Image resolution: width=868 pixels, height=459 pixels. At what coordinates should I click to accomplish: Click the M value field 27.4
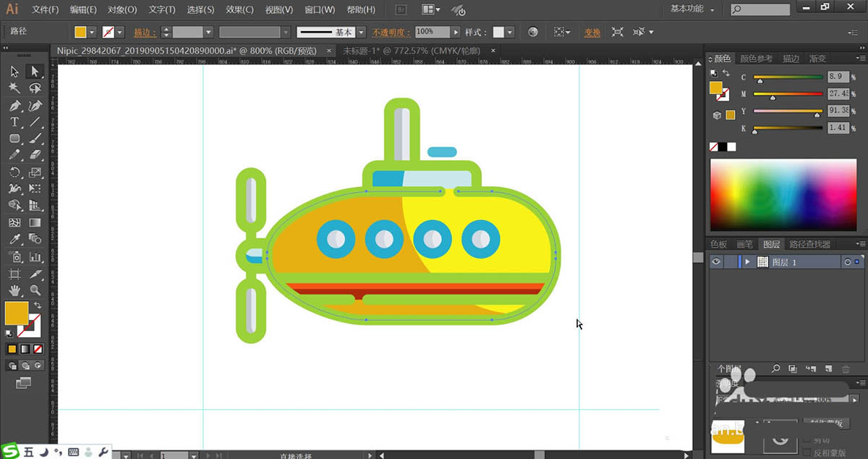[x=838, y=94]
